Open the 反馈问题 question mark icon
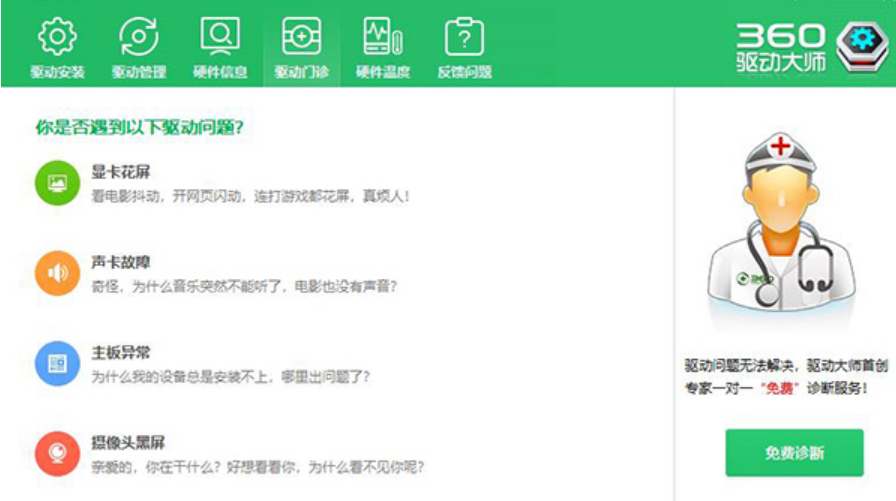Screen dimensions: 896x501 tap(464, 38)
